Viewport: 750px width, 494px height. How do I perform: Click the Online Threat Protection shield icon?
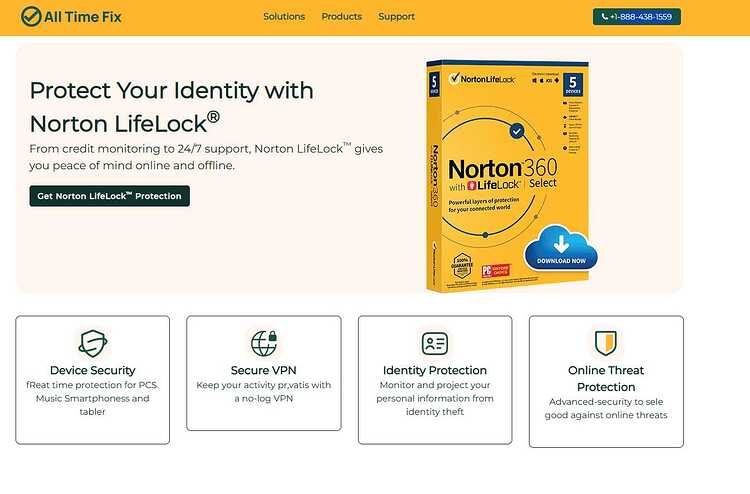[x=606, y=343]
